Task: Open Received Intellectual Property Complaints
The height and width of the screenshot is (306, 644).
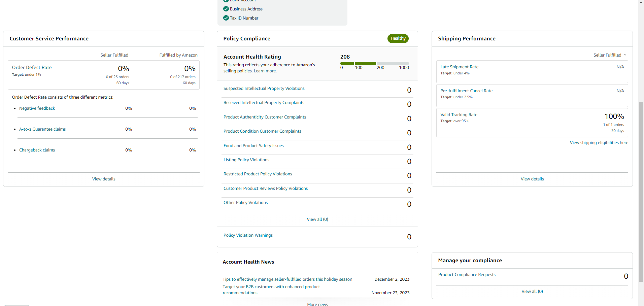Action: tap(264, 102)
